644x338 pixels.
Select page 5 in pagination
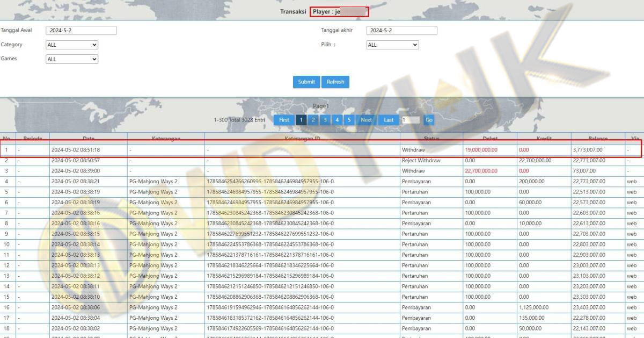point(349,120)
